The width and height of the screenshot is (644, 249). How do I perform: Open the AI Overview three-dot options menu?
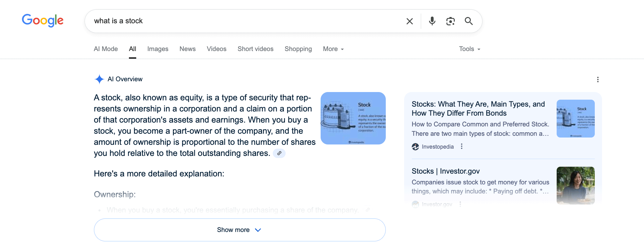(598, 80)
